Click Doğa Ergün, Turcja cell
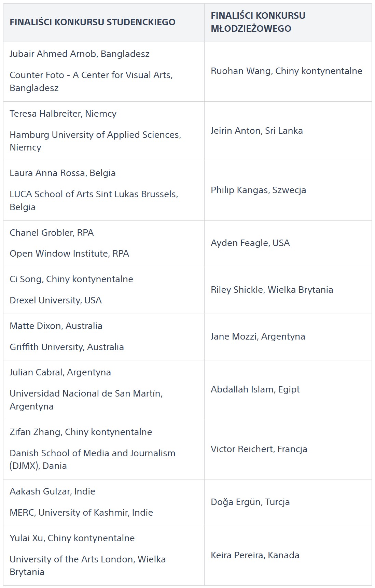 (250, 502)
